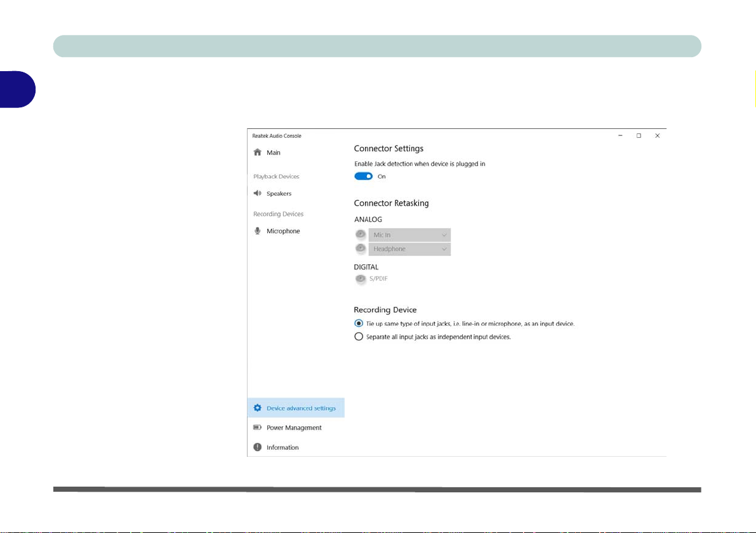Click the Recording Devices section label
The image size is (756, 533).
[278, 213]
